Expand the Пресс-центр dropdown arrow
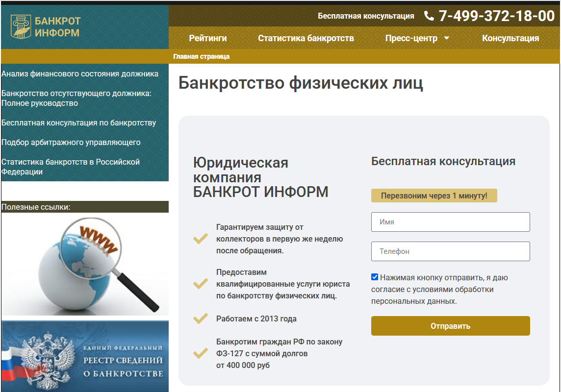 tap(446, 38)
